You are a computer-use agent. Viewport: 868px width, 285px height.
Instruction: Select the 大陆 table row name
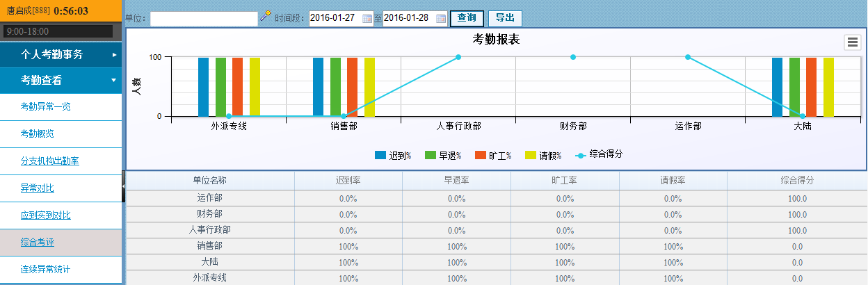(x=209, y=262)
